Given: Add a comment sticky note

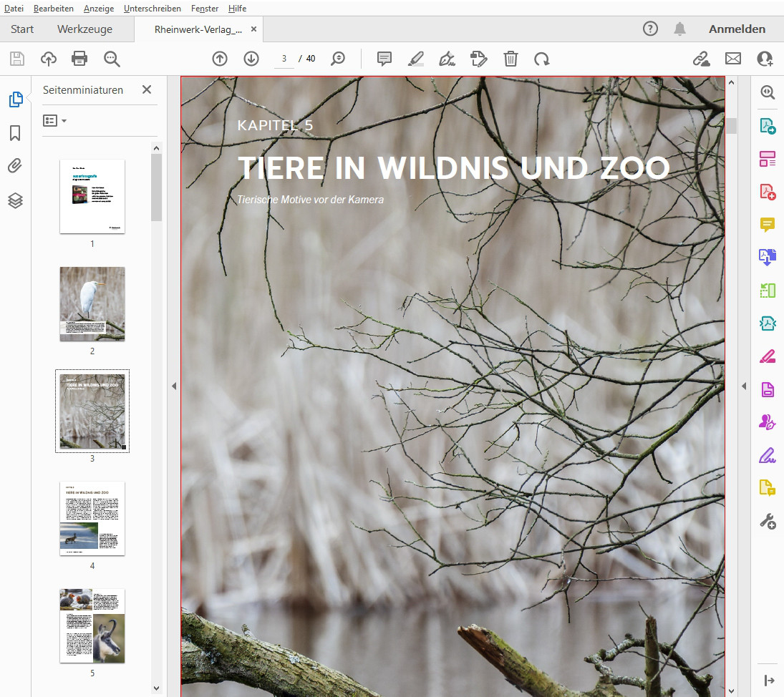Looking at the screenshot, I should coord(384,59).
